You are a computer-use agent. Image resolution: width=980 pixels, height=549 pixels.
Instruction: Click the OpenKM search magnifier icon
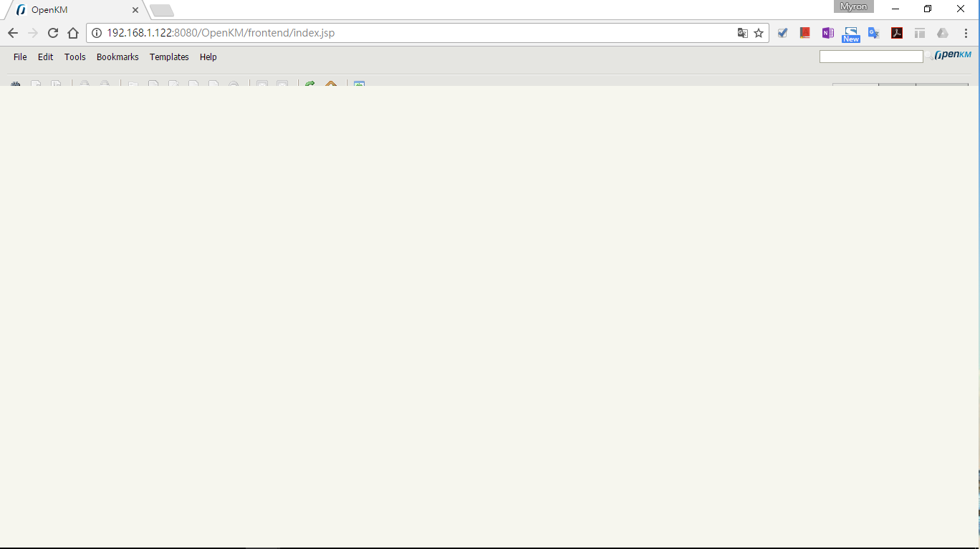[928, 55]
